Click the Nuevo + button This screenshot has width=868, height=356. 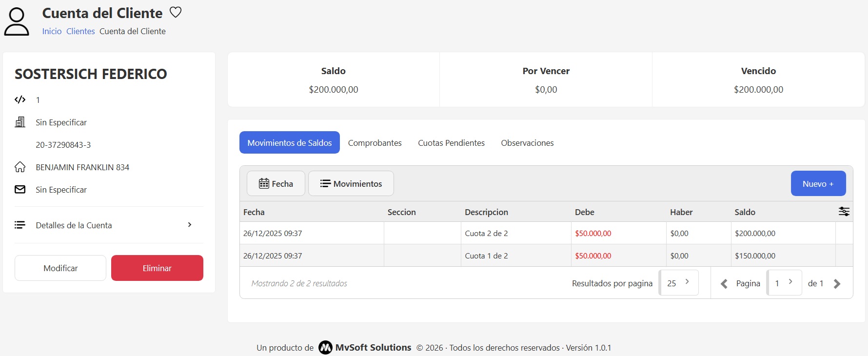pyautogui.click(x=818, y=184)
